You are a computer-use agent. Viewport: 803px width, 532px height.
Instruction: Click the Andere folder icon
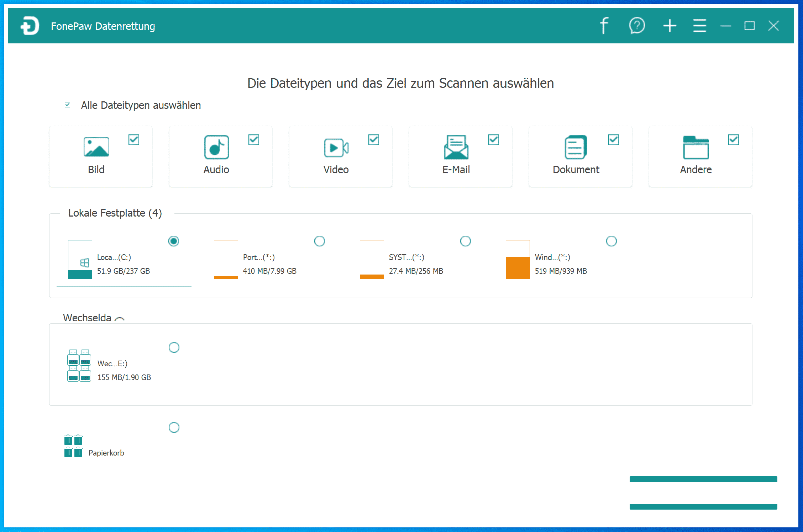coord(696,147)
